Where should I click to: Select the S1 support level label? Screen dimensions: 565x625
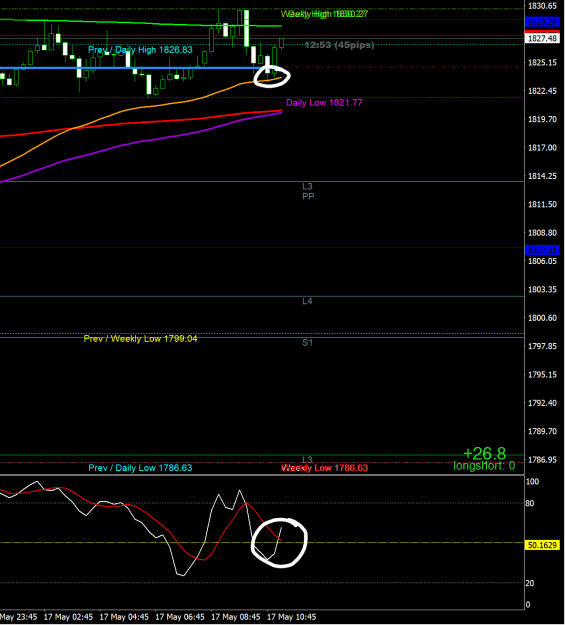[x=307, y=342]
